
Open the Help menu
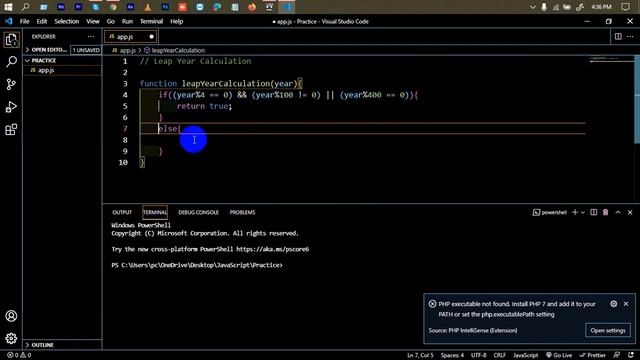[x=176, y=21]
